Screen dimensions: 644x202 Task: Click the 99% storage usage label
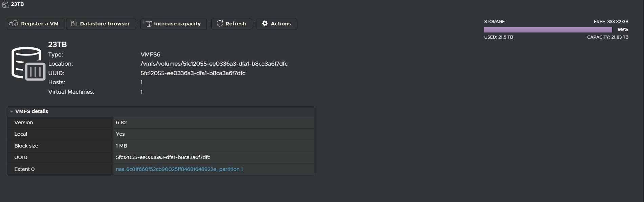pyautogui.click(x=623, y=30)
